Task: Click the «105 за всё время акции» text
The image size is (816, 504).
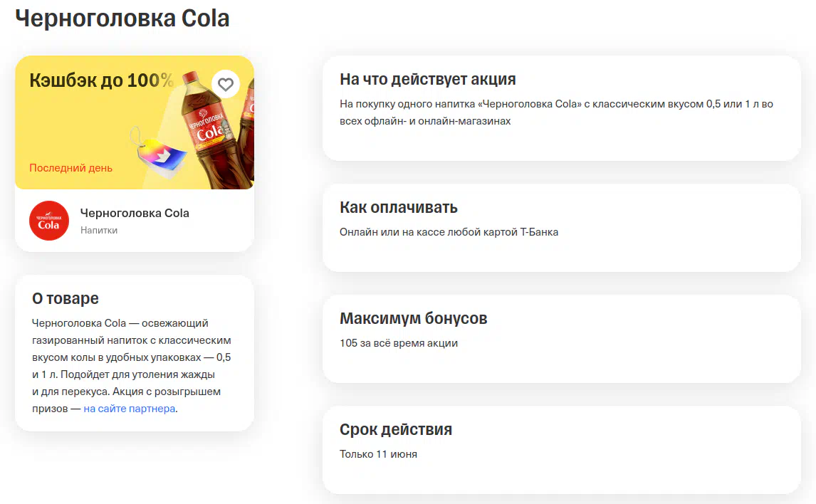Action: 398,343
